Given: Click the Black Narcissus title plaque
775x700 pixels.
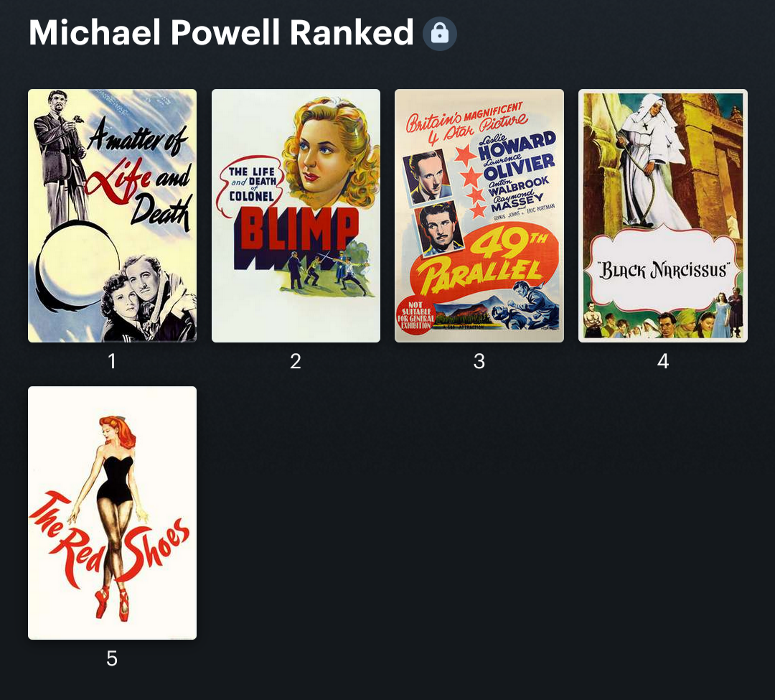Looking at the screenshot, I should pos(663,270).
